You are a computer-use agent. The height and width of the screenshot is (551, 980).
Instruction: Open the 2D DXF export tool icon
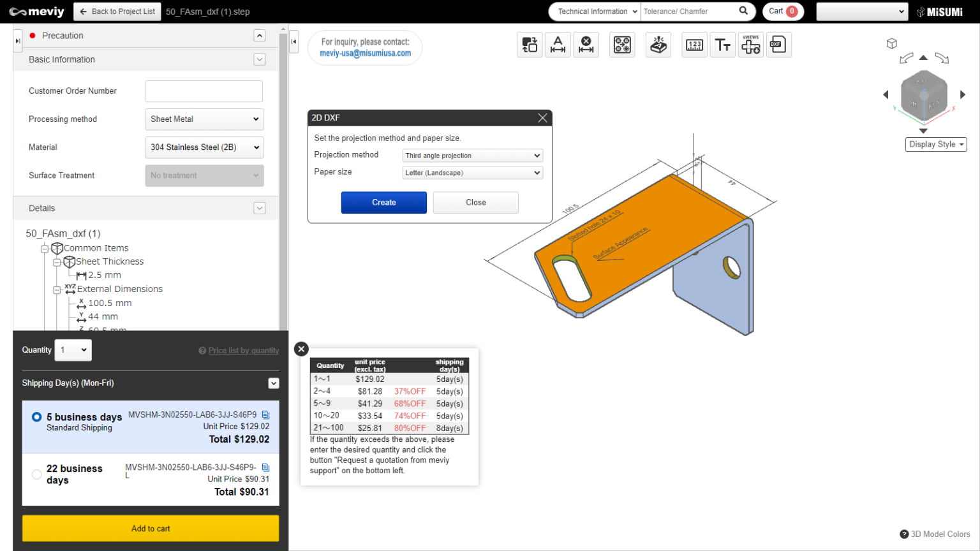point(779,45)
